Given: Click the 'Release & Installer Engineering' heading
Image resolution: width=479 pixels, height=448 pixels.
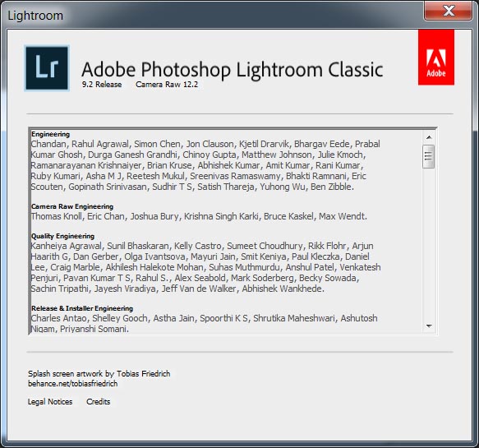Looking at the screenshot, I should (82, 308).
